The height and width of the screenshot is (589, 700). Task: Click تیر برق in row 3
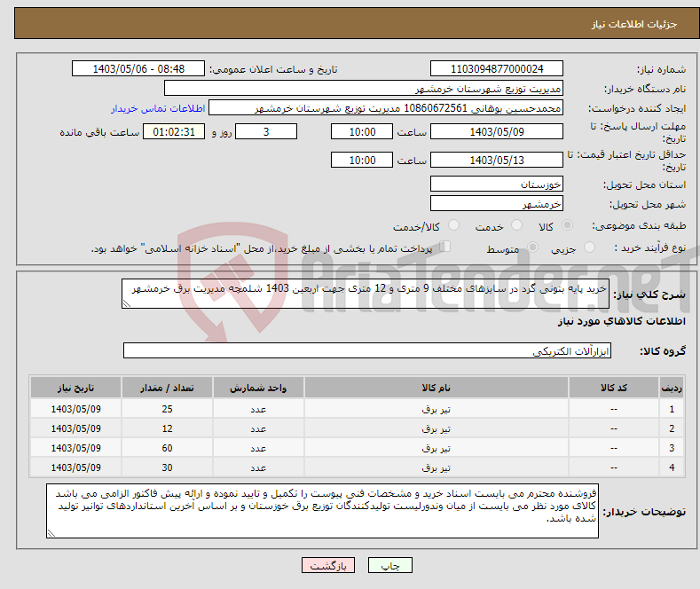coord(437,449)
